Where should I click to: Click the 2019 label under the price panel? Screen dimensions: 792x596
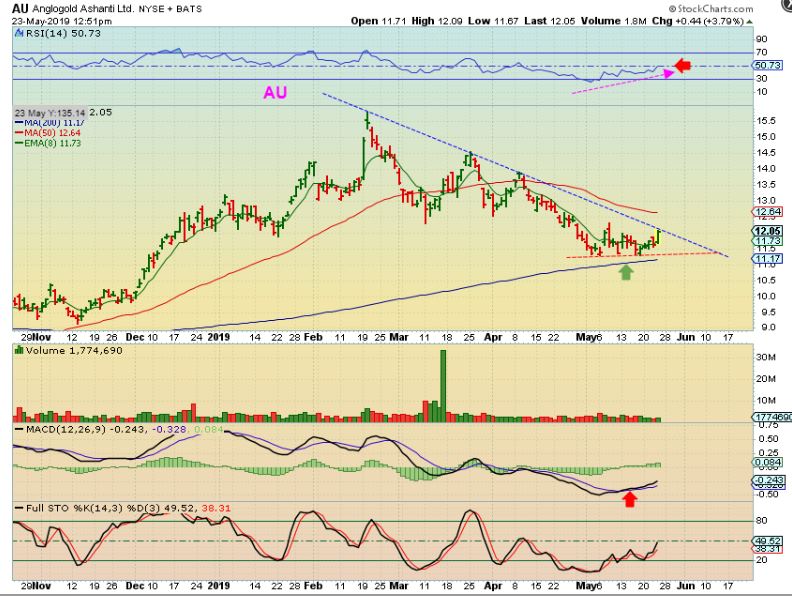[x=219, y=337]
